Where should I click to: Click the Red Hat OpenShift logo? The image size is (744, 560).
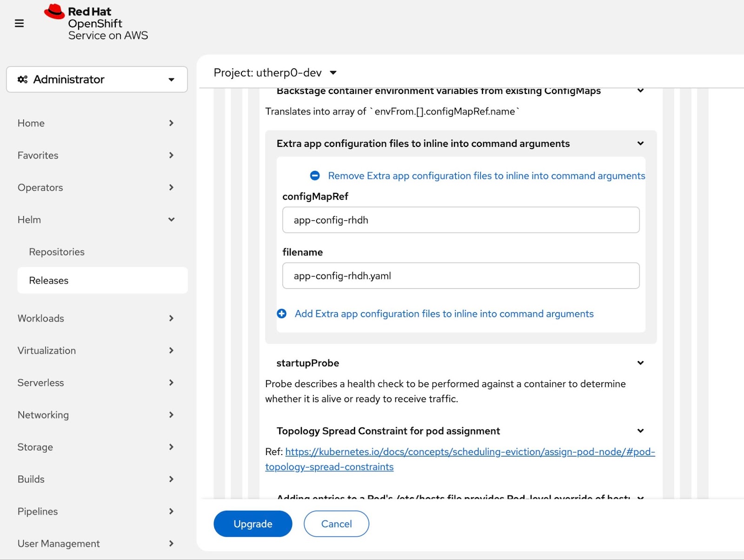(96, 23)
